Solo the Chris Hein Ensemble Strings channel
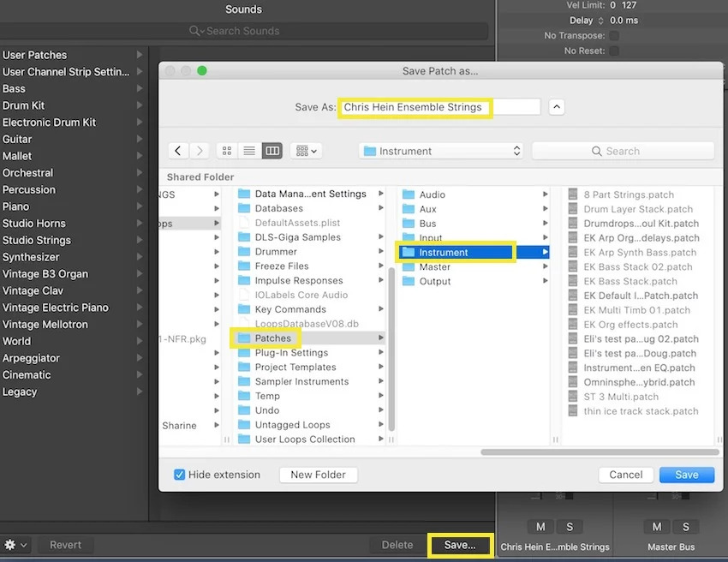The image size is (728, 562). (570, 527)
